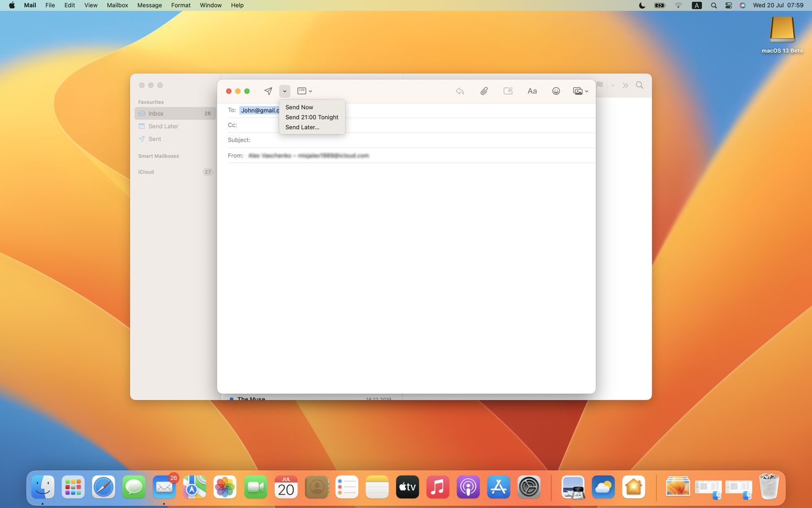
Task: Open Spotlight search in menu bar
Action: point(713,5)
